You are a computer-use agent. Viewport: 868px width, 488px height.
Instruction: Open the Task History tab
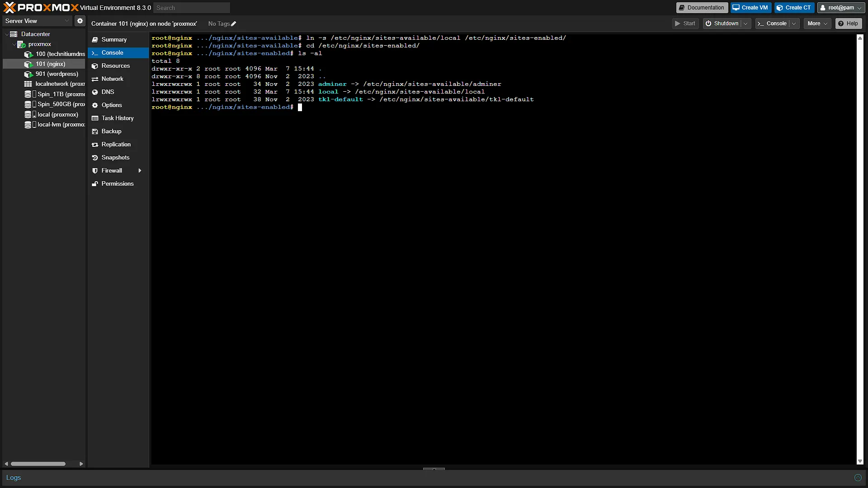tap(118, 118)
